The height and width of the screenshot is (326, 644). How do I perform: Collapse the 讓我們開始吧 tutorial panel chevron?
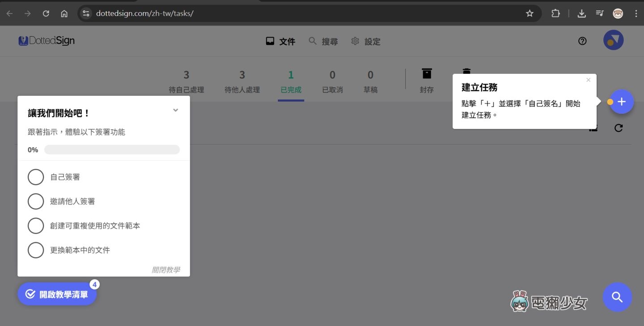coord(176,111)
